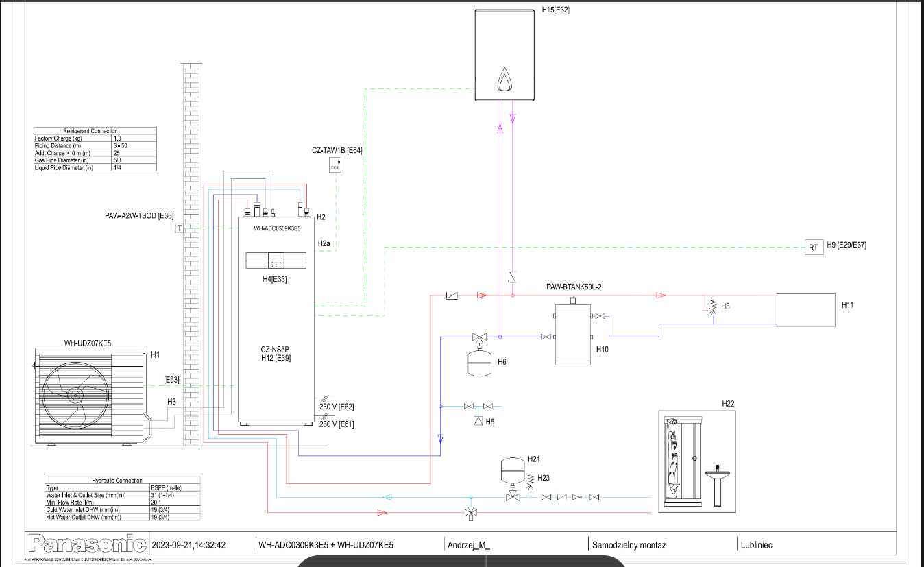
Task: Click the 'H15[E32]' label
Action: click(x=556, y=10)
